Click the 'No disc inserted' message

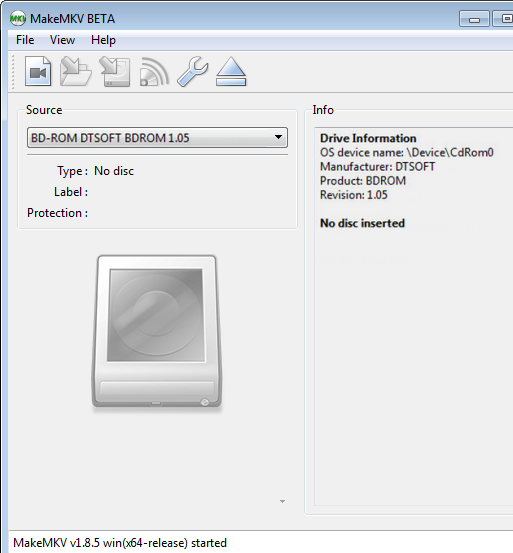[362, 223]
